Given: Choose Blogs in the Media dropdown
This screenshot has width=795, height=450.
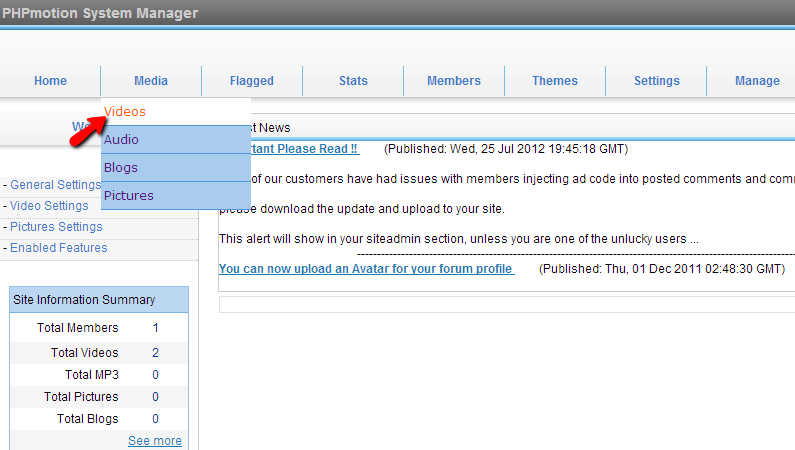Looking at the screenshot, I should (x=176, y=167).
